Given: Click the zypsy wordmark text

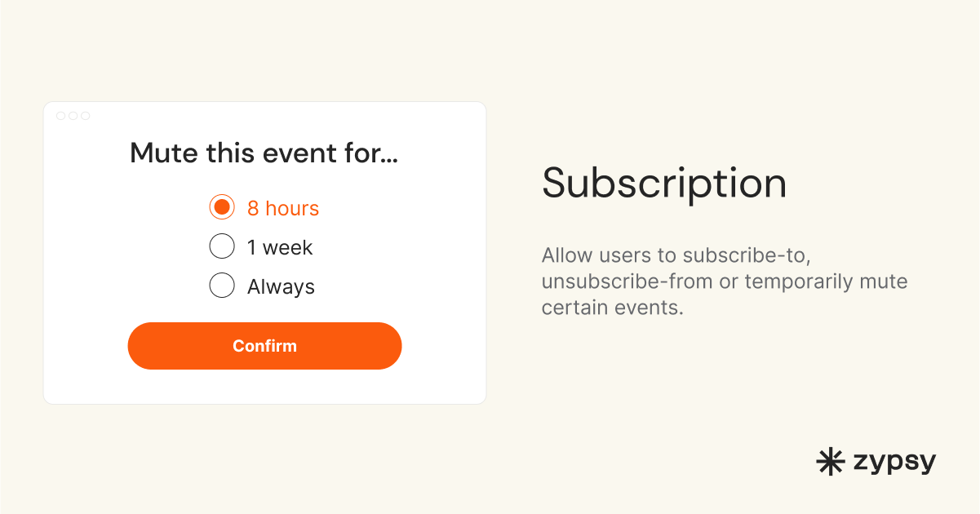Looking at the screenshot, I should (894, 463).
